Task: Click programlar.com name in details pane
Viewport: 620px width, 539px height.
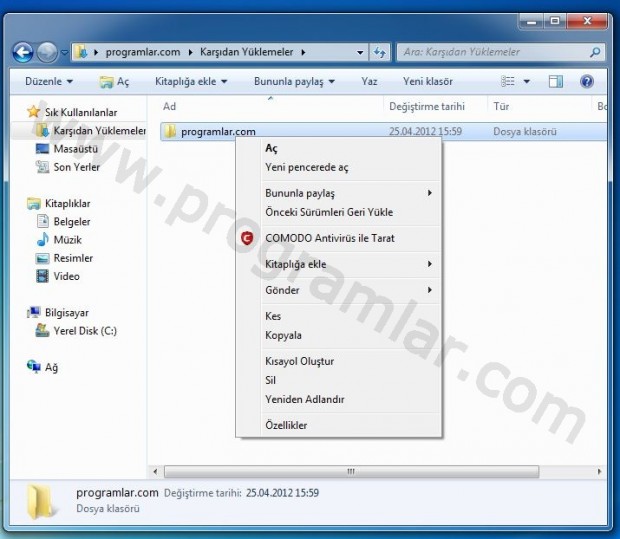Action: [117, 492]
